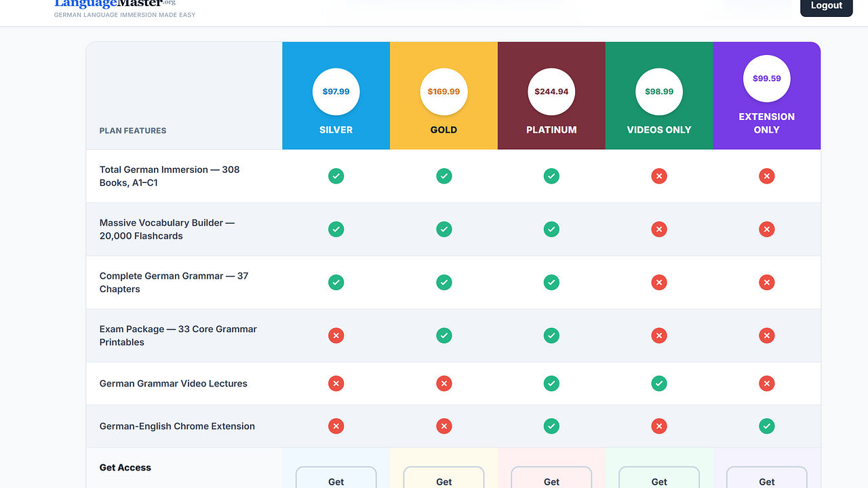Click Platinum checkmark for Grammar Video Lectures
This screenshot has height=488, width=868.
click(x=551, y=384)
